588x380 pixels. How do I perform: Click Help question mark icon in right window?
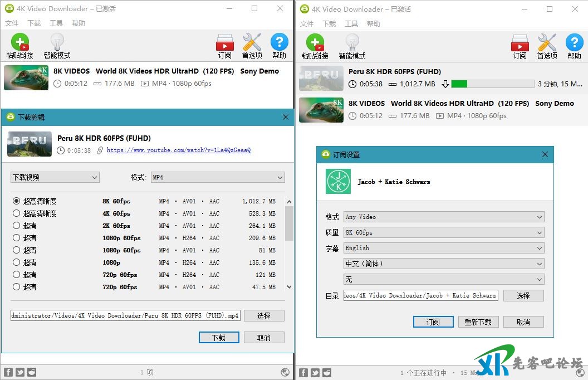click(574, 43)
